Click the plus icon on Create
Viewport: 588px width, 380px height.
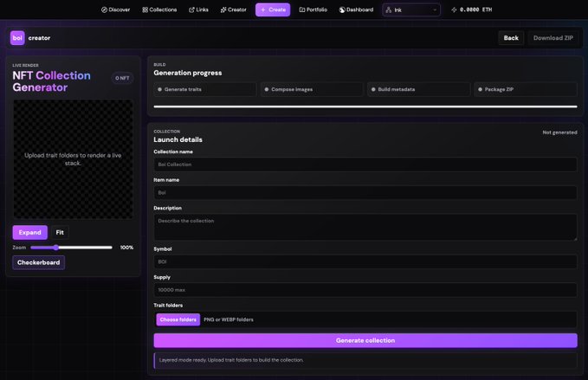[263, 10]
